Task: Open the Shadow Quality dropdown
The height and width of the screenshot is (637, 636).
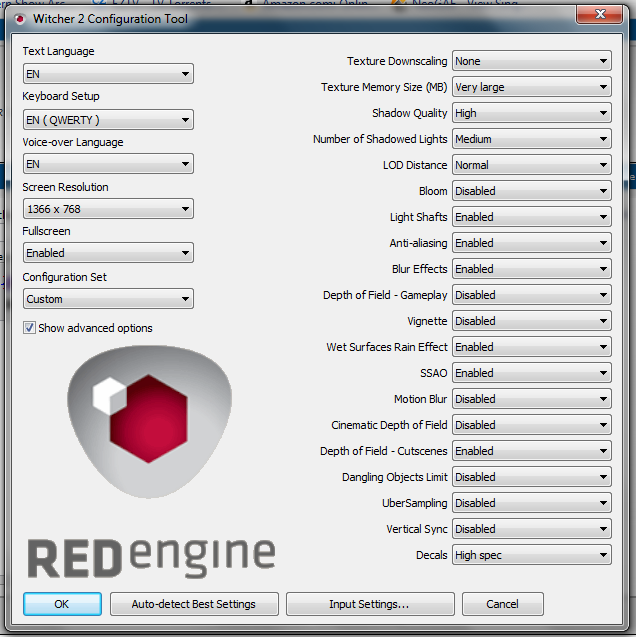Action: click(x=532, y=113)
